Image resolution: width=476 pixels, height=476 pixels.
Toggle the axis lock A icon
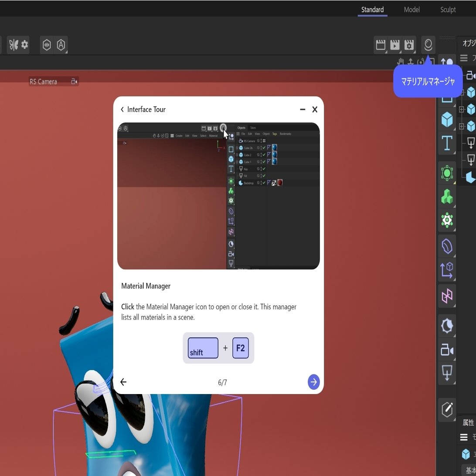[x=61, y=45]
